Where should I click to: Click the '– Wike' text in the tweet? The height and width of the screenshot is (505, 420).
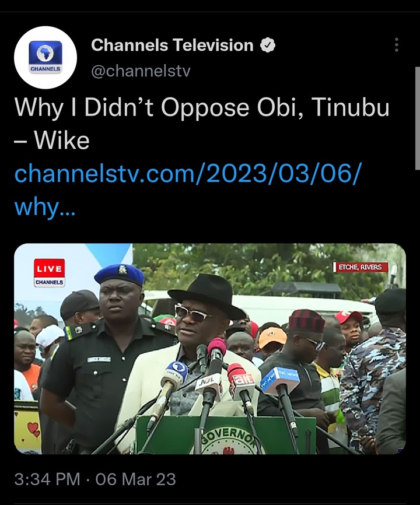click(x=52, y=141)
